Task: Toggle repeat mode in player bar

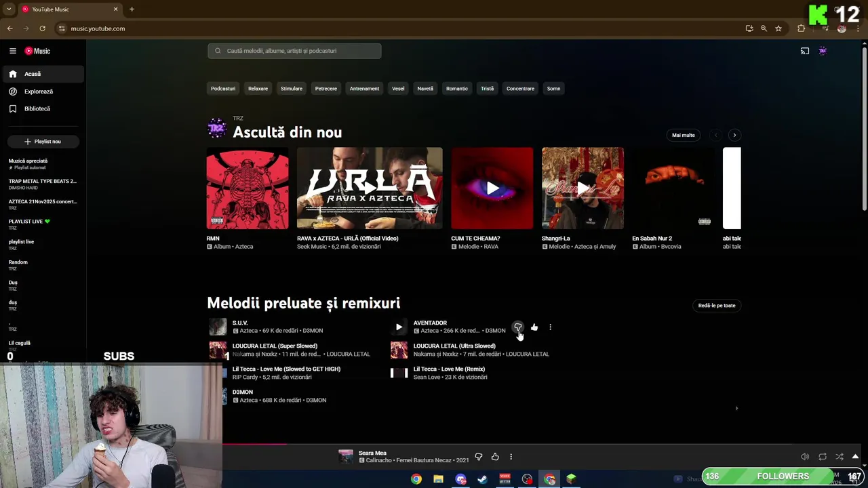Action: 823,457
